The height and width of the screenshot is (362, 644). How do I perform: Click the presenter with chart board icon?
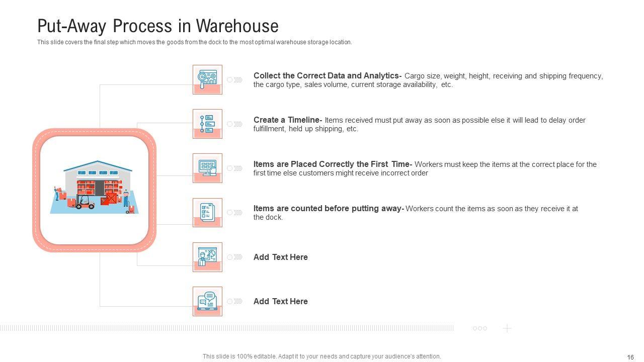(x=207, y=256)
